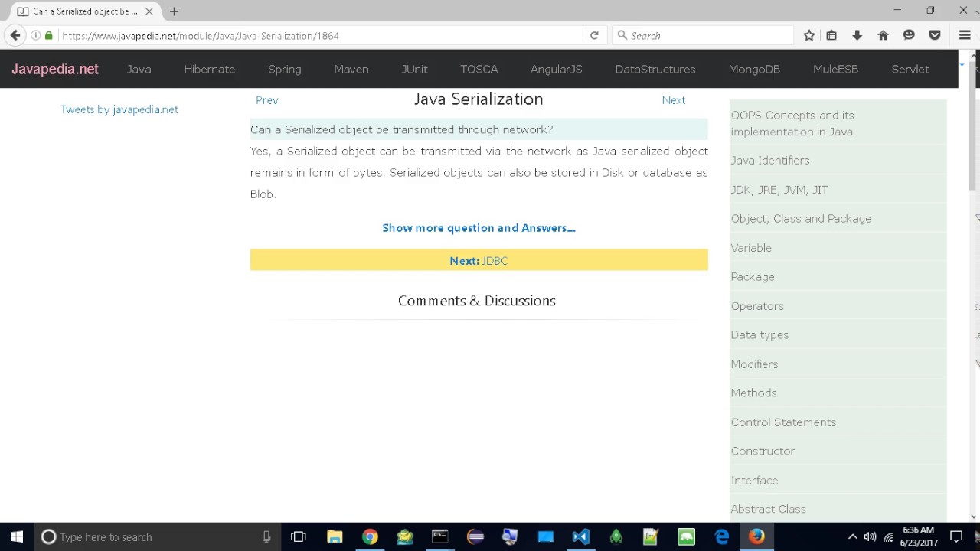Launch Google Chrome from the taskbar
This screenshot has height=551, width=980.
pos(370,536)
